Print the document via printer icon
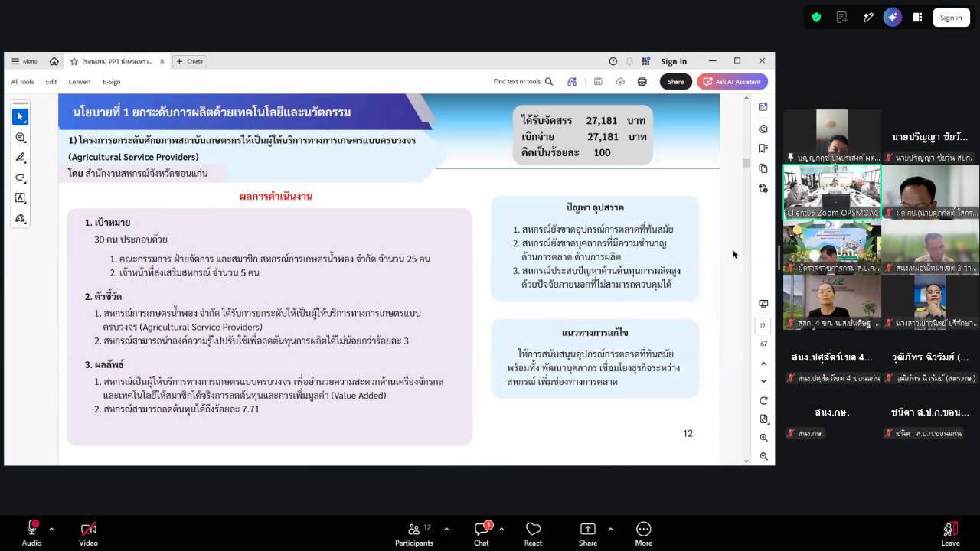This screenshot has height=551, width=980. 642,82
